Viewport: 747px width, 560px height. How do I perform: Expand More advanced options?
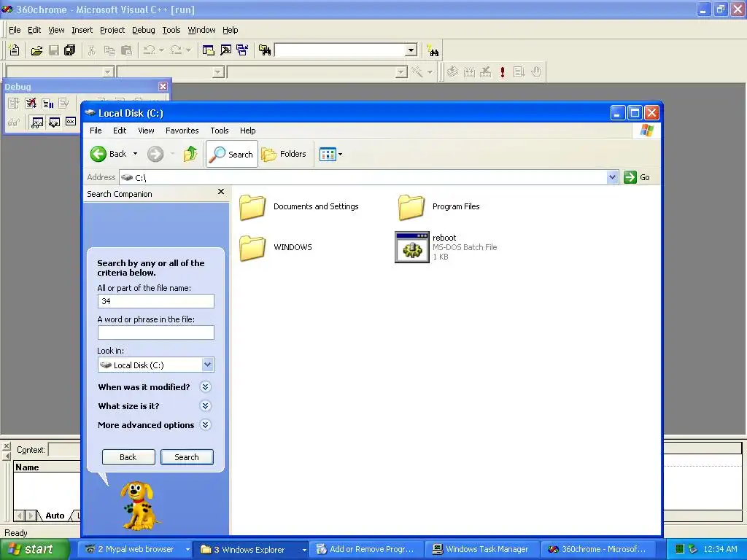(x=205, y=425)
